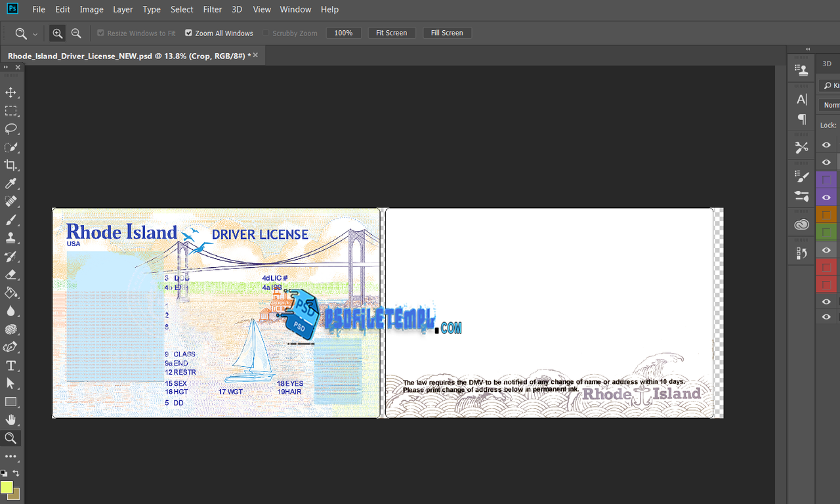This screenshot has height=504, width=840.
Task: Swap foreground and background colors
Action: (16, 473)
